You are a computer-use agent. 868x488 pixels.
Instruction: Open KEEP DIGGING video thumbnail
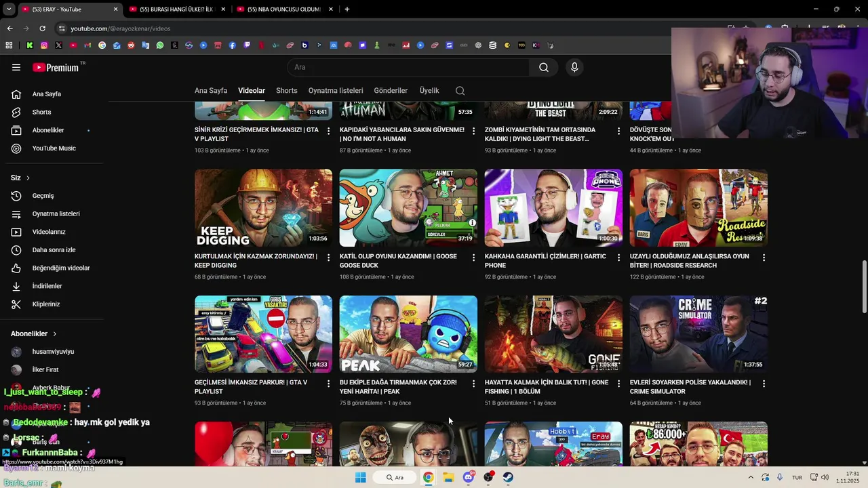[263, 208]
